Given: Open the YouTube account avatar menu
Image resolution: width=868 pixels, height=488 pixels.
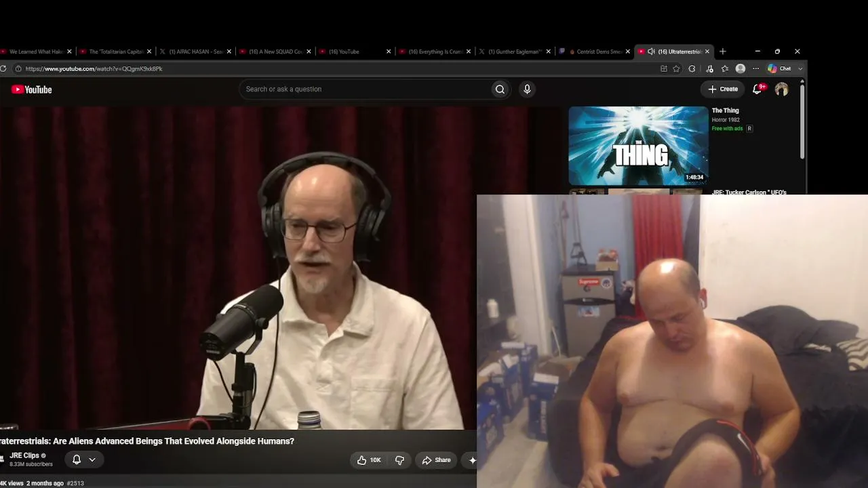Looking at the screenshot, I should (781, 89).
